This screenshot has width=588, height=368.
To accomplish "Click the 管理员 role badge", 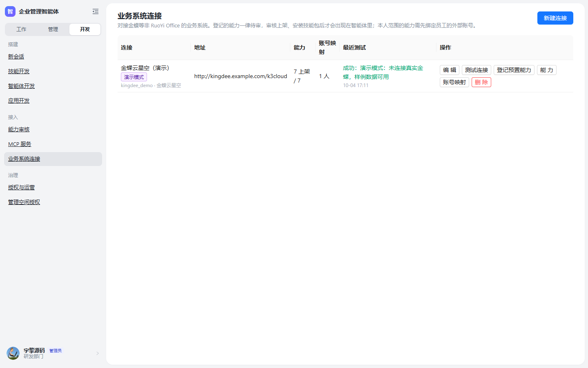I will tap(56, 350).
